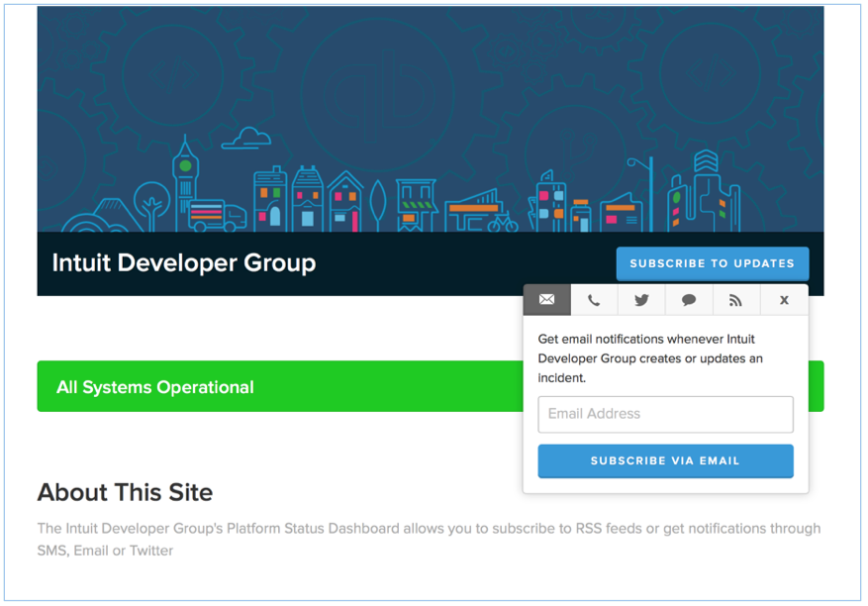Viewport: 868px width, 606px height.
Task: Select the email envelope subscription tab
Action: click(x=547, y=300)
